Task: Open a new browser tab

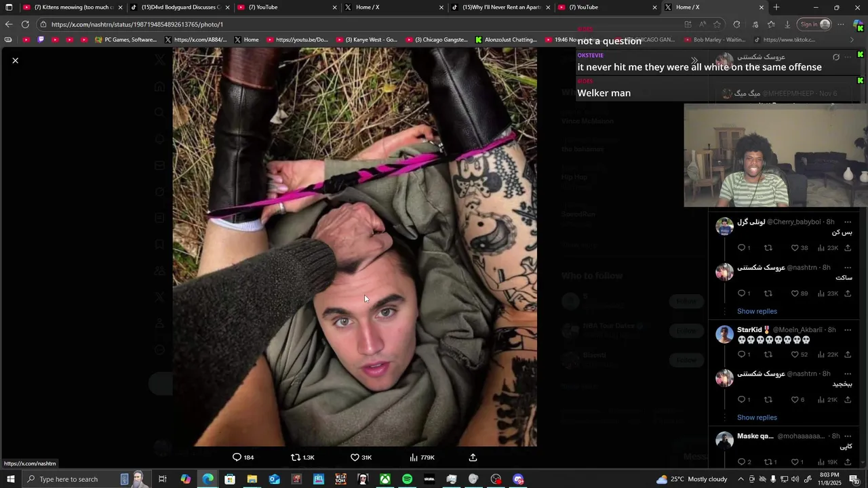Action: point(776,7)
